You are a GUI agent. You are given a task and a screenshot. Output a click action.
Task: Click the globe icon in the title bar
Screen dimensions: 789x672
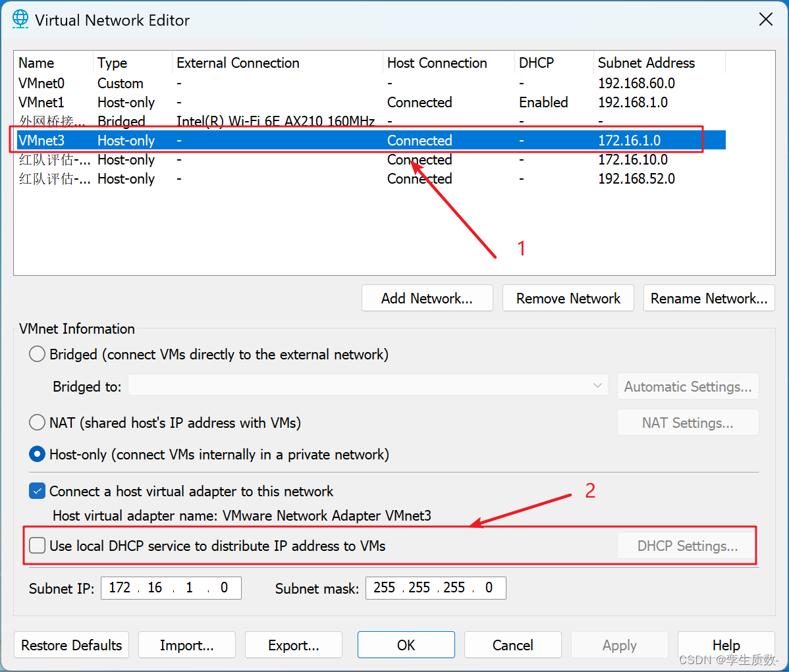20,19
